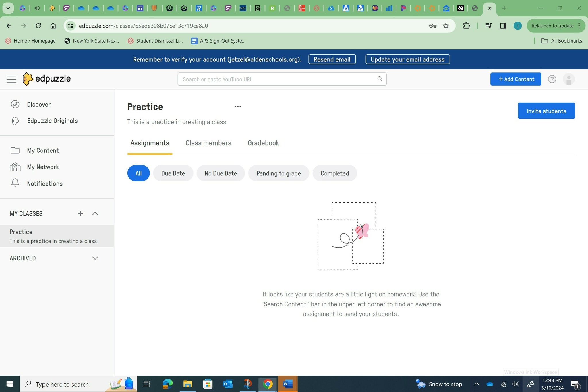Open the hamburger sidebar menu icon
Screen dimensions: 588x392
pos(11,79)
